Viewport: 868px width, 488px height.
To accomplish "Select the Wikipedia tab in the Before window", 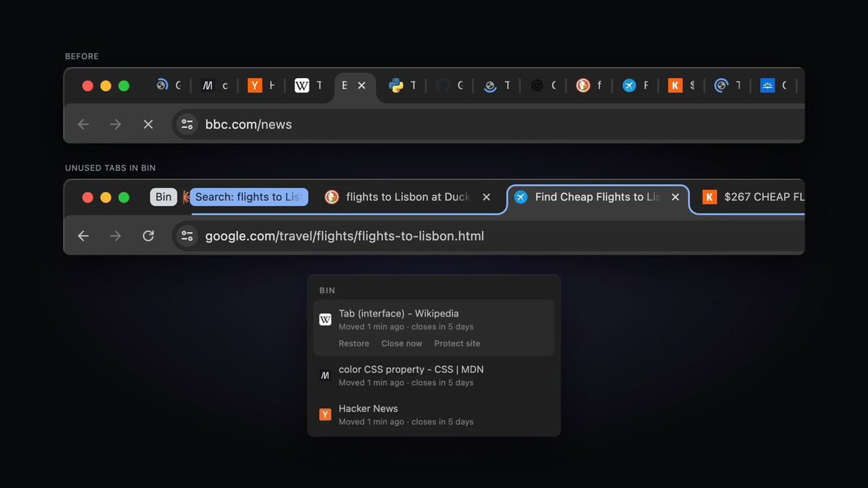I will [x=308, y=85].
